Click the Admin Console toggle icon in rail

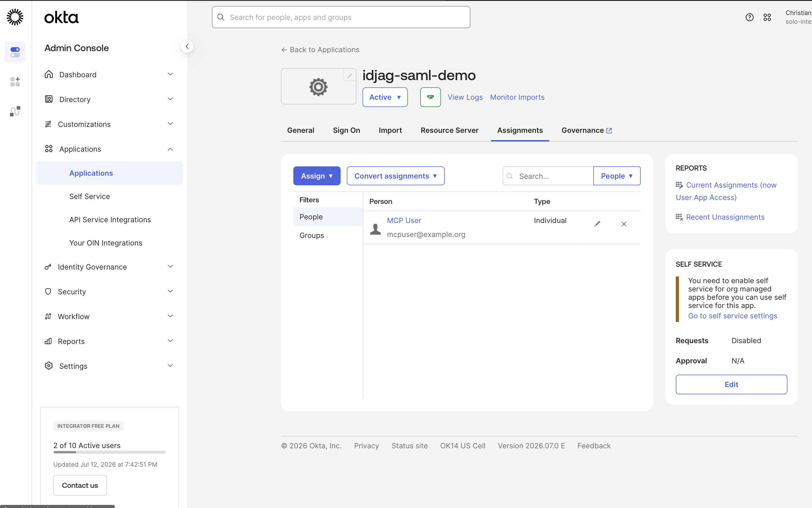(x=15, y=52)
